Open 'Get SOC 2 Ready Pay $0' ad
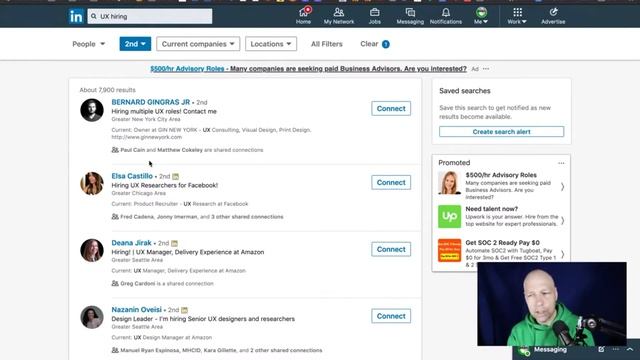 [502, 243]
